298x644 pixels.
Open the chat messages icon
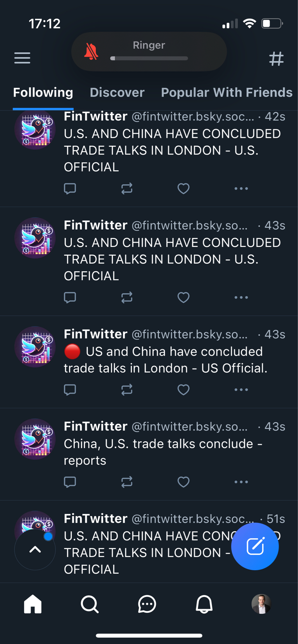[x=147, y=604]
